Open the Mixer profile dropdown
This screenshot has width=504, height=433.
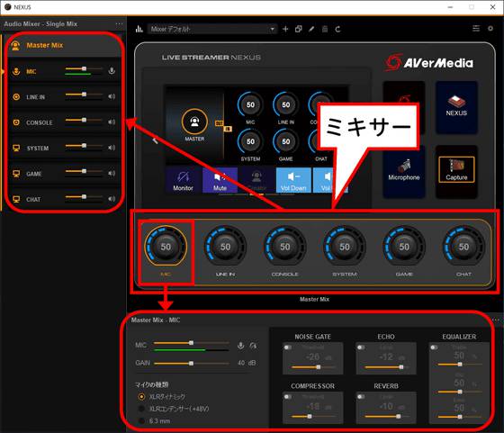[212, 29]
